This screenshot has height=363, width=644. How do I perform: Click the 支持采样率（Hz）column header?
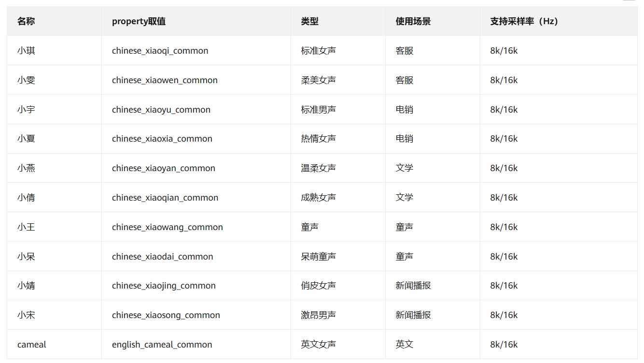click(x=524, y=21)
